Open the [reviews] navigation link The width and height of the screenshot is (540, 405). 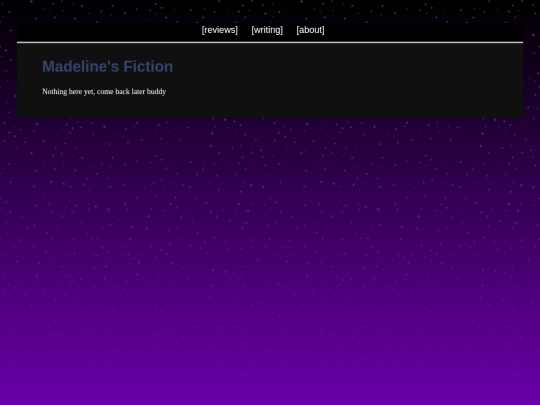pyautogui.click(x=220, y=30)
